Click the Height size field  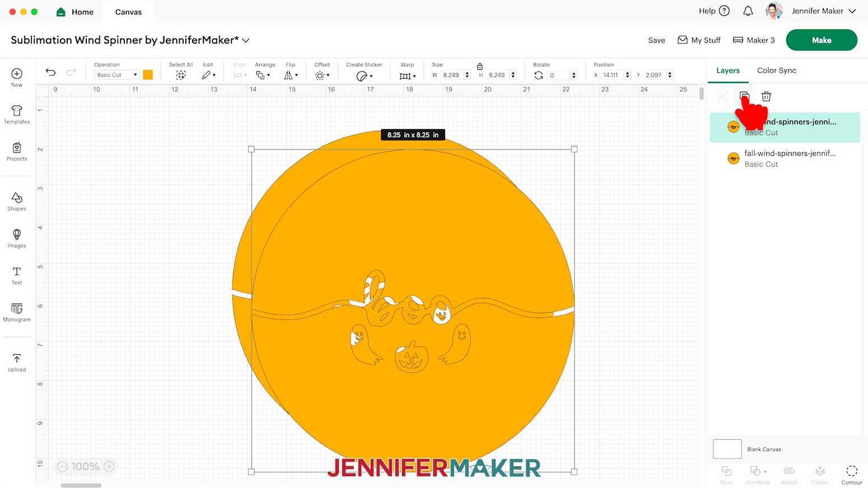(498, 75)
